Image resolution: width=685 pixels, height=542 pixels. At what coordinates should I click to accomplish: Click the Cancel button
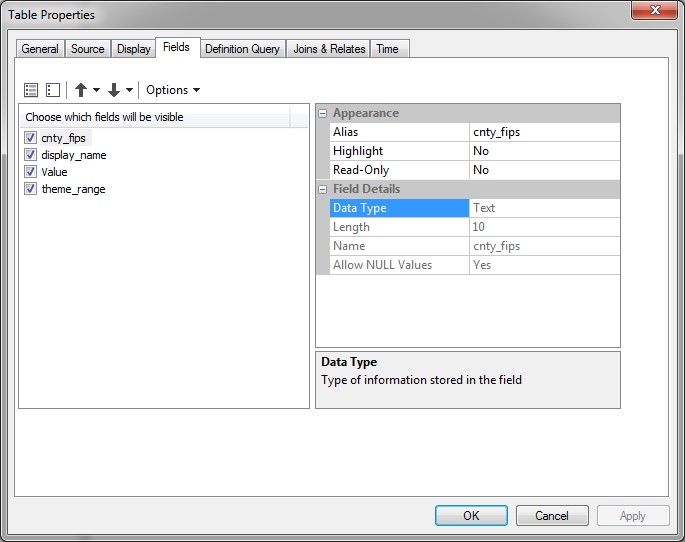pos(551,516)
